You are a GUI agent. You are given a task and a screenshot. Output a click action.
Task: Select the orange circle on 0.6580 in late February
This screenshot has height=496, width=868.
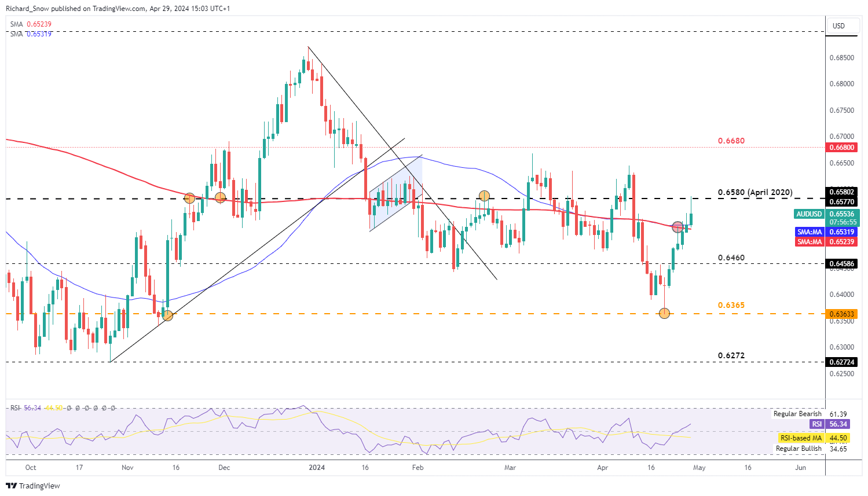484,196
